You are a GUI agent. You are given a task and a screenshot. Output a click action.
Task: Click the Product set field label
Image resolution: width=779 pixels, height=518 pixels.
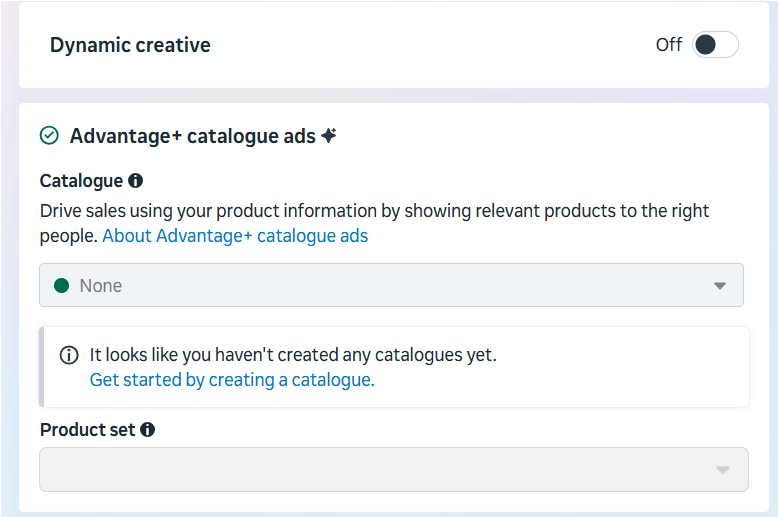click(87, 430)
